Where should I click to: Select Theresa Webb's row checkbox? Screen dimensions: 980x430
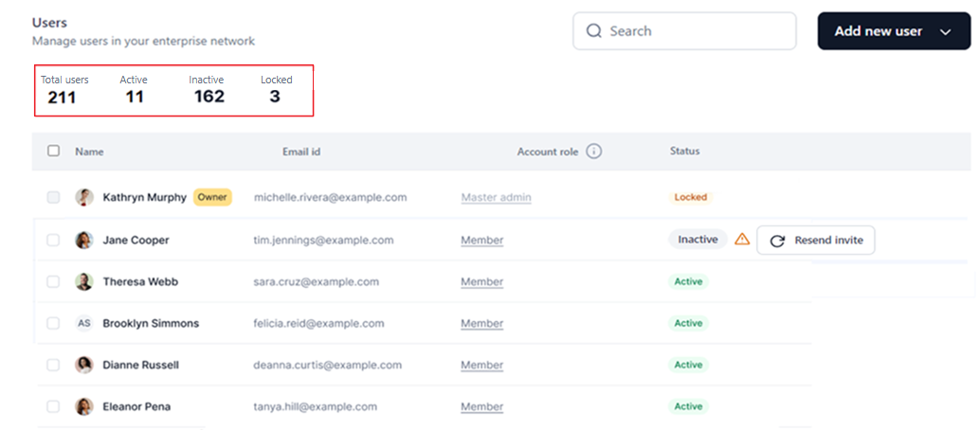pos(53,282)
